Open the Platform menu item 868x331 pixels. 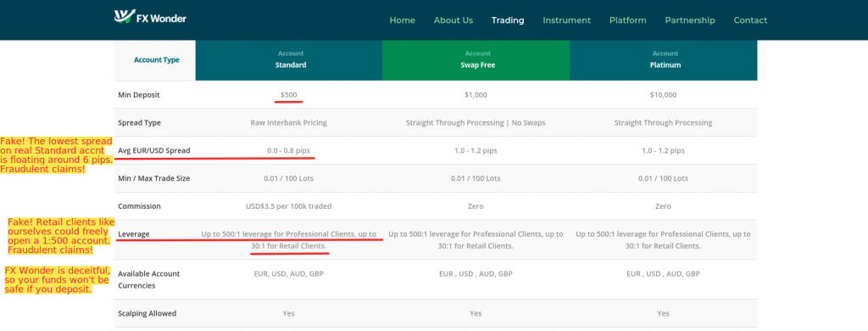tap(628, 20)
